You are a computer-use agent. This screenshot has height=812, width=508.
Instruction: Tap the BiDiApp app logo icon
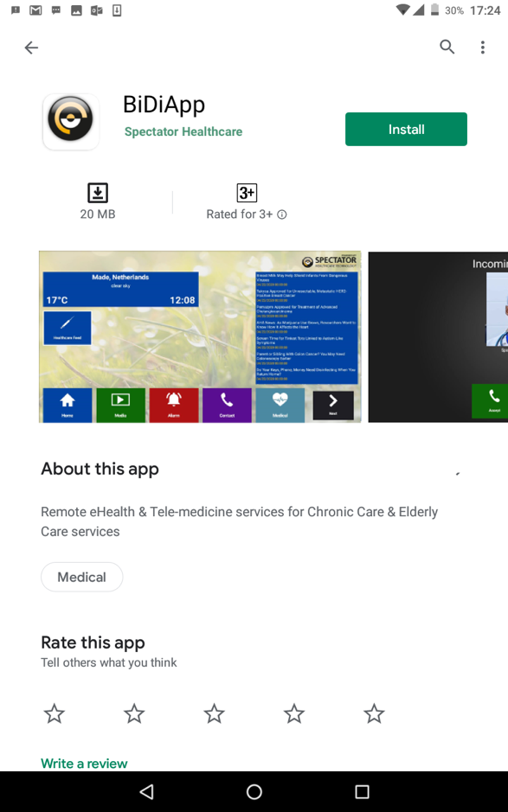(71, 122)
